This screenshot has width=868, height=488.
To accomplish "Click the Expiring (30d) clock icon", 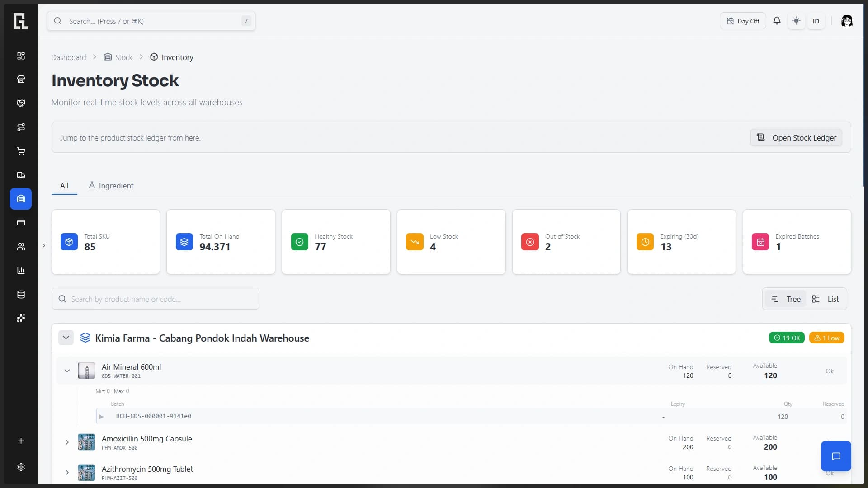I will [645, 242].
